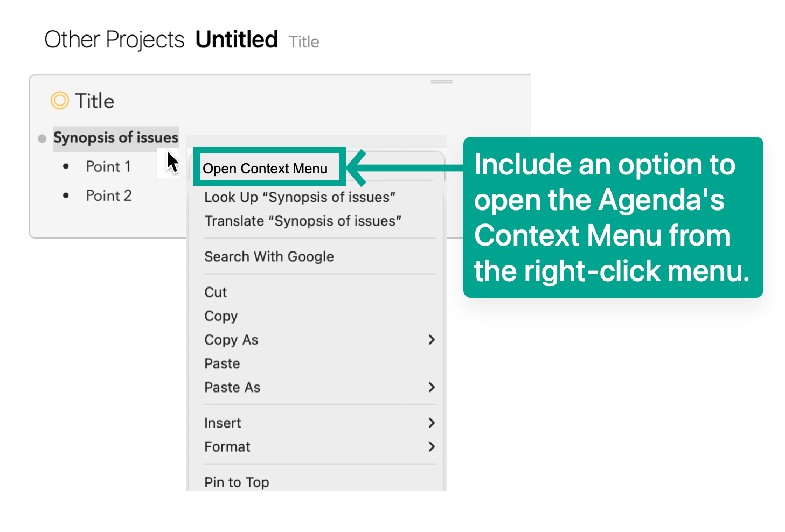Expand the Insert submenu arrow

pos(431,423)
